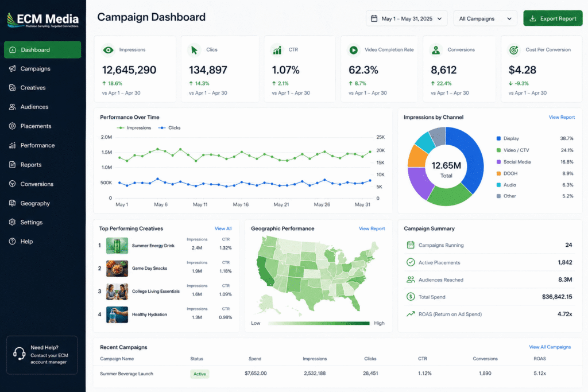Viewport: 588px width, 392px height.
Task: Click the eye icon on Impressions card
Action: pyautogui.click(x=109, y=50)
